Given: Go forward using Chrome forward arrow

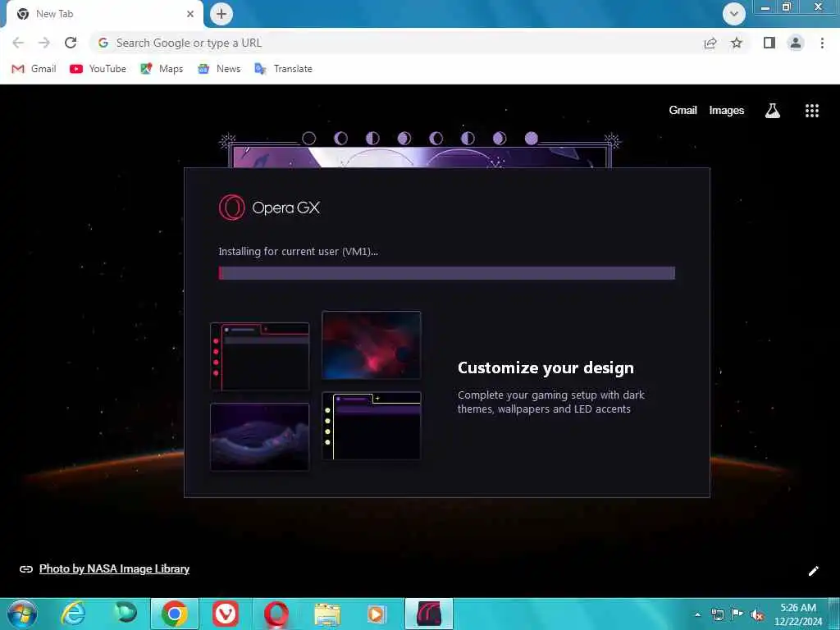Looking at the screenshot, I should click(x=44, y=43).
